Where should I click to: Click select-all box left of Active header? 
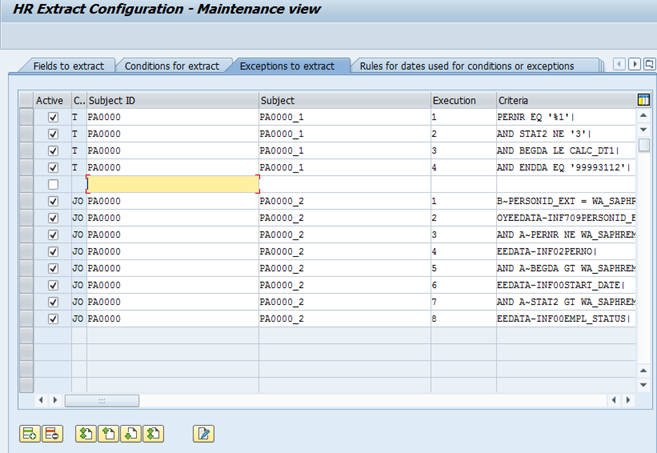click(26, 100)
